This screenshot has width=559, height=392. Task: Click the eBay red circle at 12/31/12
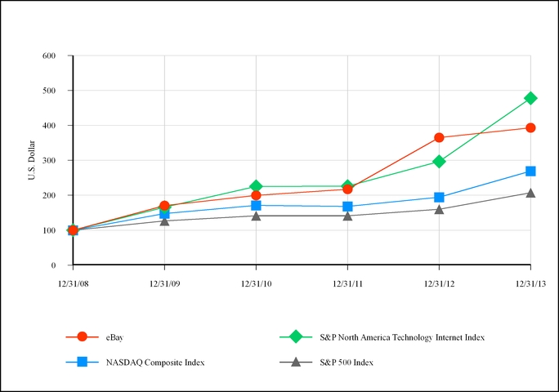tap(439, 137)
